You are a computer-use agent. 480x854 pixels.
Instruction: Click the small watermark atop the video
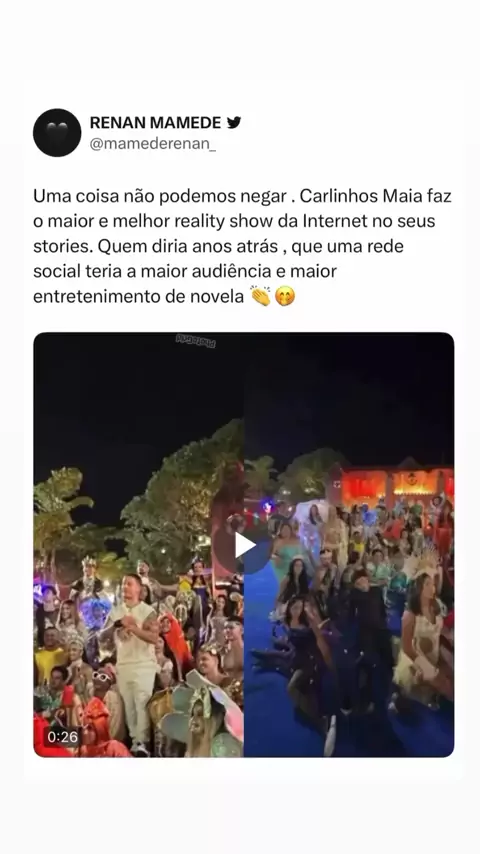tap(196, 341)
